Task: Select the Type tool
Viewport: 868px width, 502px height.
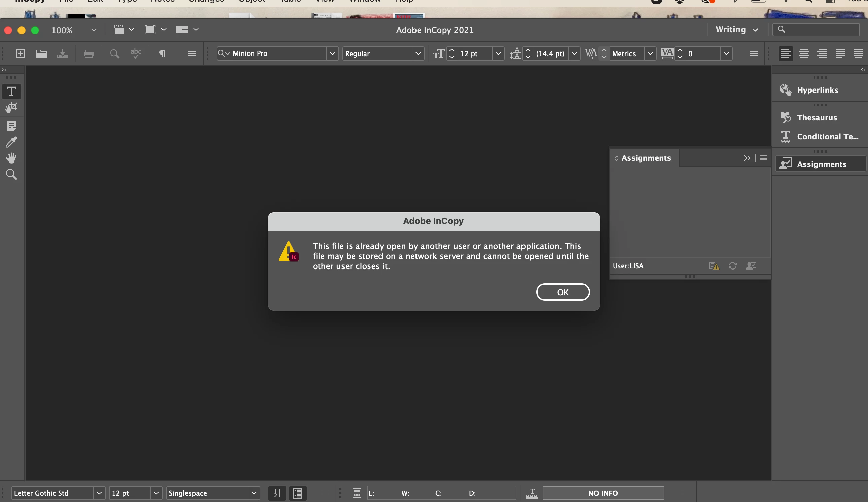Action: click(11, 92)
